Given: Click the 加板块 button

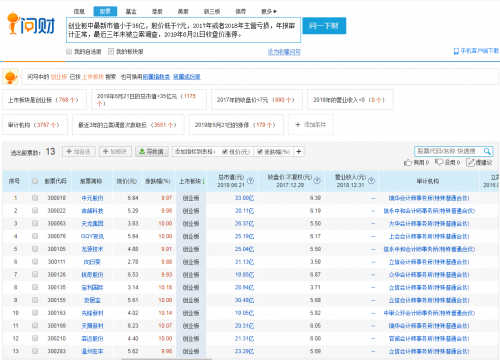Looking at the screenshot, I should coord(115,152).
